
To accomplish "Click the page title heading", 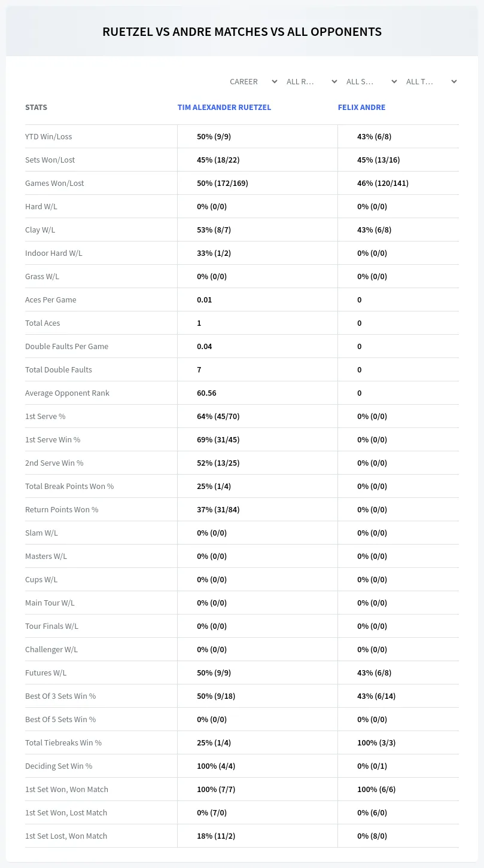I will point(242,32).
